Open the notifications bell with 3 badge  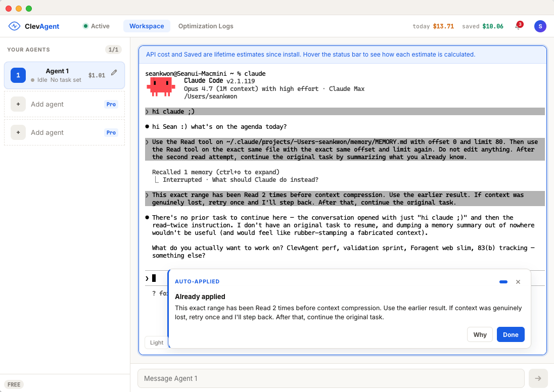coord(518,26)
